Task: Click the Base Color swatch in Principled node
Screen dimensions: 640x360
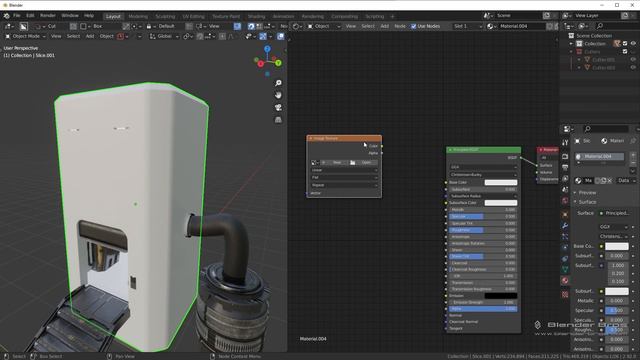Action: pos(500,182)
